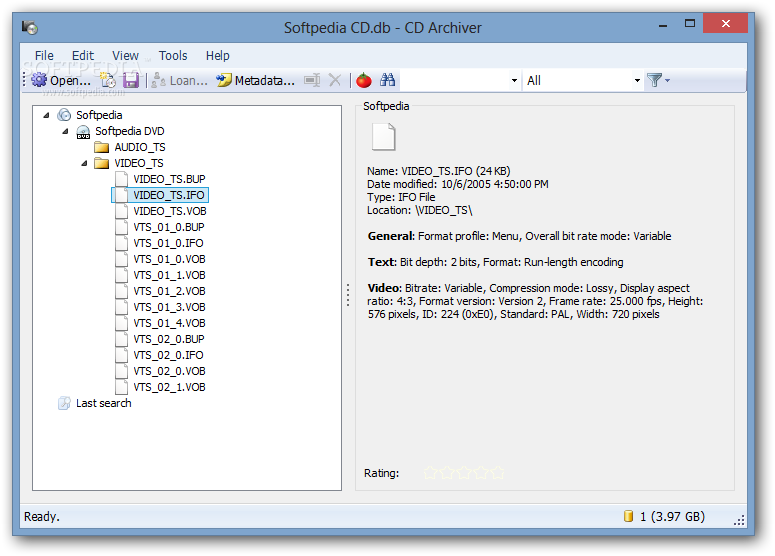Viewport: 775px width, 556px height.
Task: Close the CD Archiver window
Action: click(x=726, y=23)
